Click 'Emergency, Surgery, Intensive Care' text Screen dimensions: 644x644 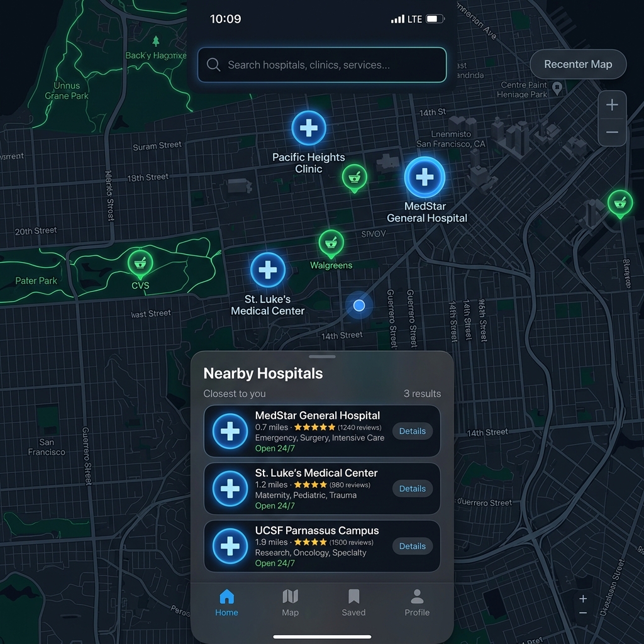319,438
